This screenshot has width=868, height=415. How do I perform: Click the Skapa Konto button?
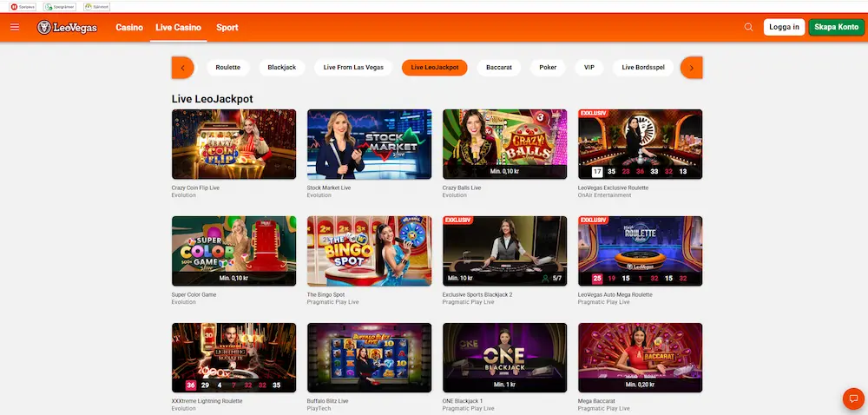pyautogui.click(x=837, y=27)
